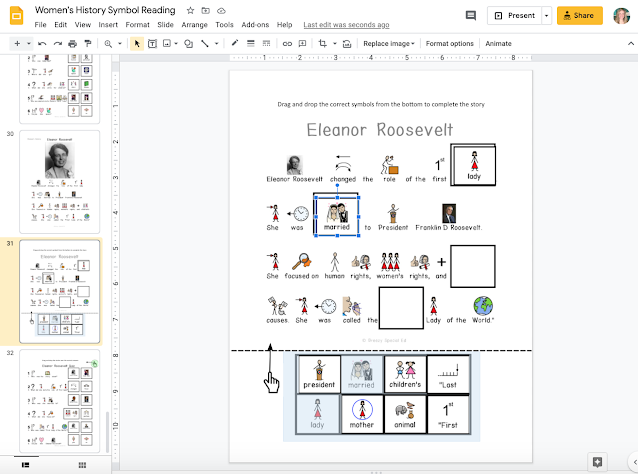Open the Arrange menu

[194, 25]
